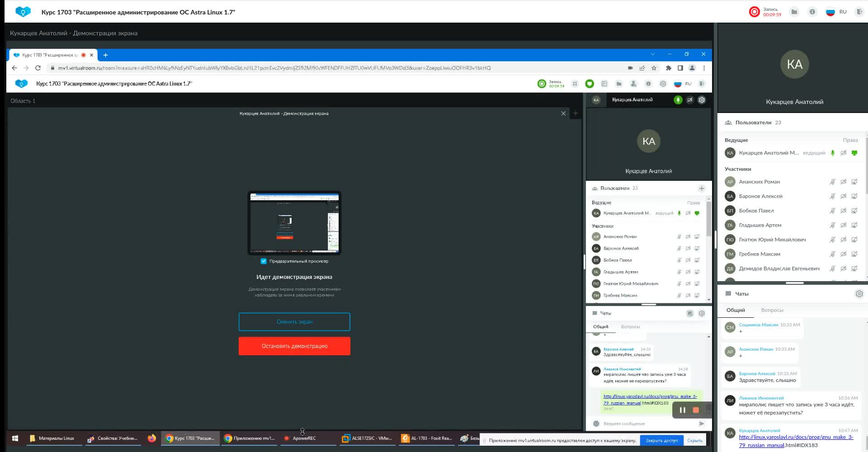
Task: Open inner files folder icon
Action: [619, 84]
